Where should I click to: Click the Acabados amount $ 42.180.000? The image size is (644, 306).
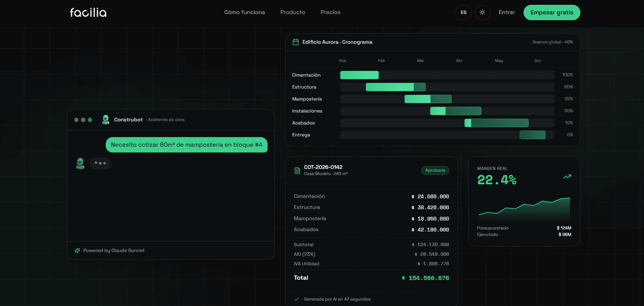pyautogui.click(x=430, y=230)
